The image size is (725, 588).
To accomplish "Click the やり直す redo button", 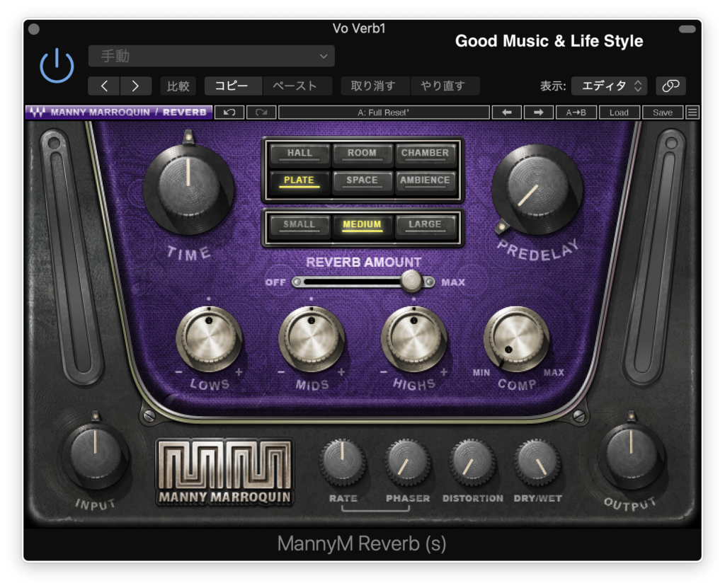I will [445, 86].
